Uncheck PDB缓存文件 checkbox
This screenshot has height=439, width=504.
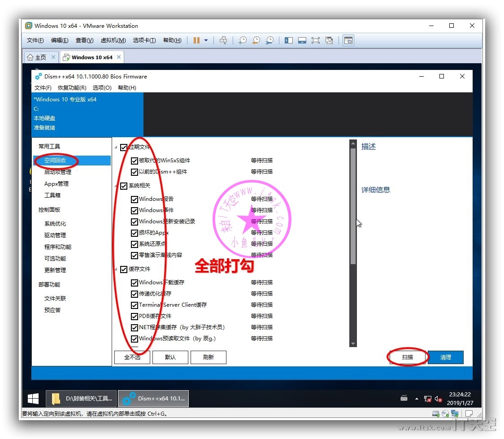[x=135, y=316]
